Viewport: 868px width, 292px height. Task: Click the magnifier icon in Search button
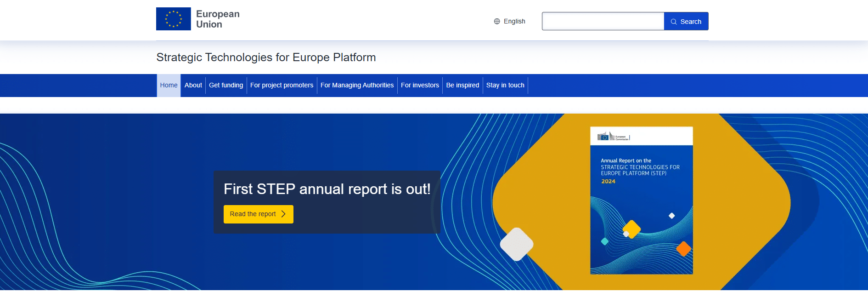pyautogui.click(x=674, y=22)
